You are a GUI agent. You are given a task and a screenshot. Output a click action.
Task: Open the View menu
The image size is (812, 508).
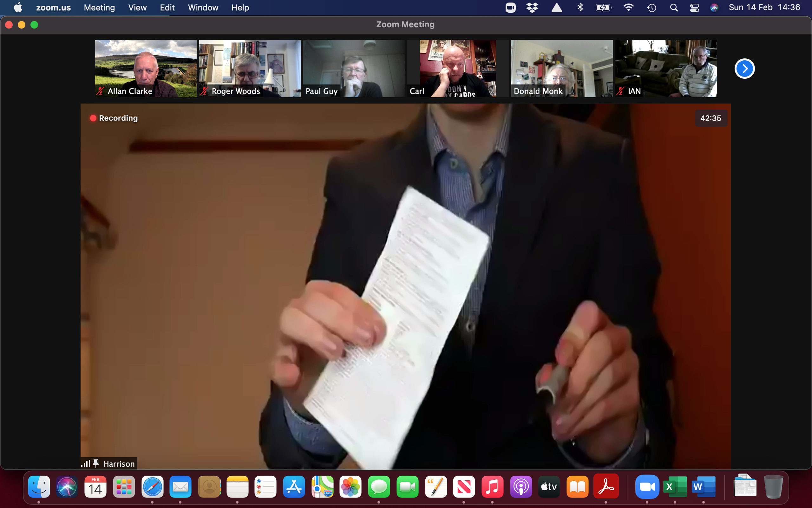(137, 7)
